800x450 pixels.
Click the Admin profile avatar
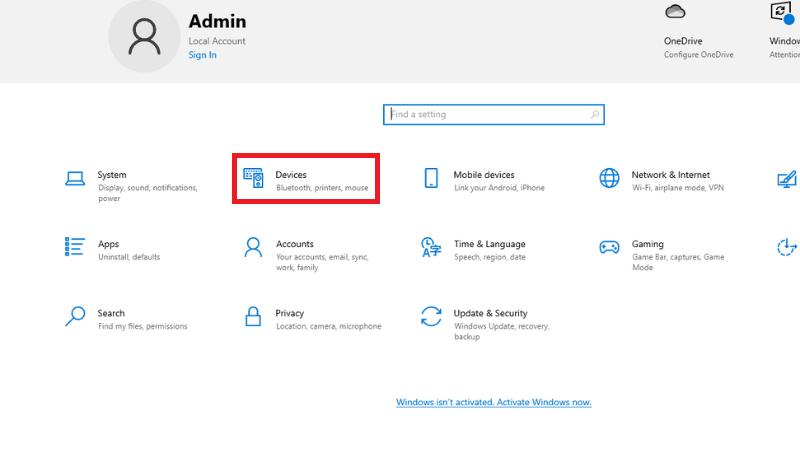tap(144, 36)
